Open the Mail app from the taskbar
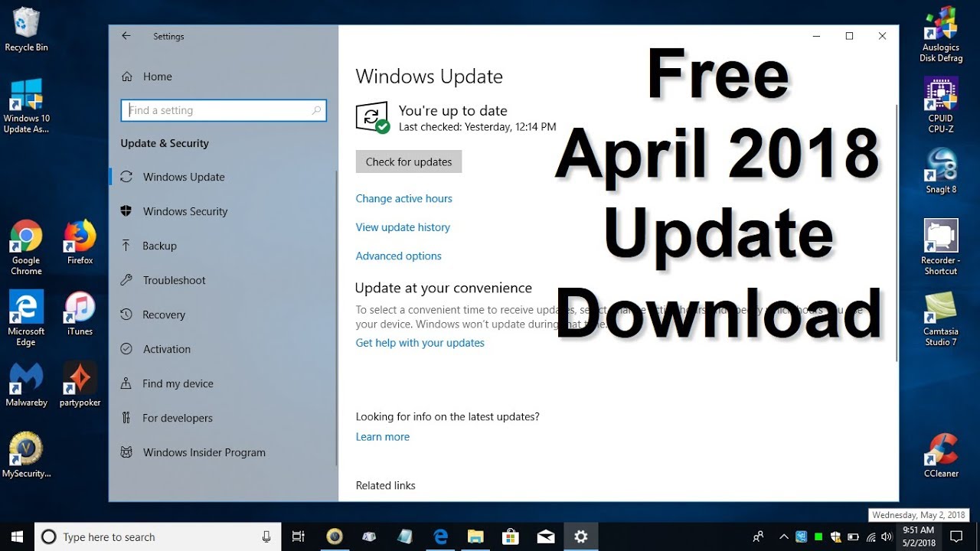Image resolution: width=980 pixels, height=551 pixels. pyautogui.click(x=546, y=536)
